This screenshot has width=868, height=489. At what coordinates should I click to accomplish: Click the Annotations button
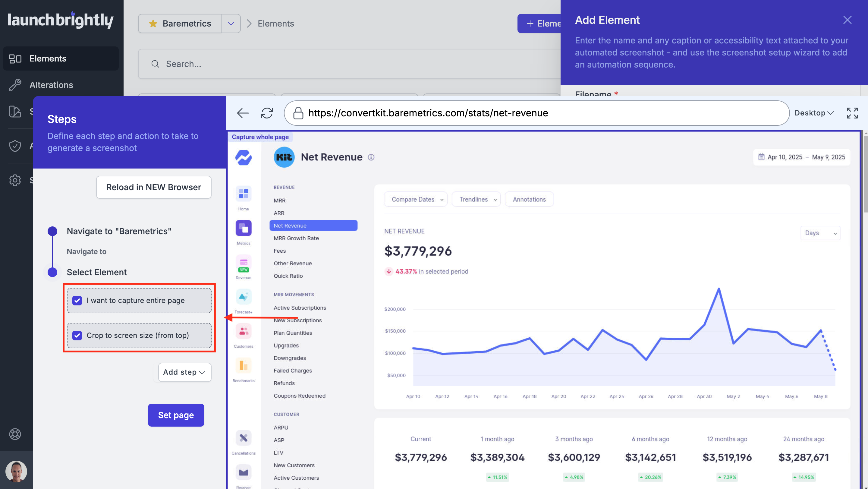pos(529,200)
